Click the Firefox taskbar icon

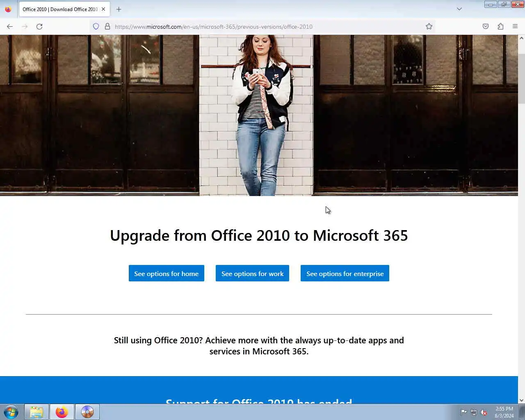tap(62, 412)
